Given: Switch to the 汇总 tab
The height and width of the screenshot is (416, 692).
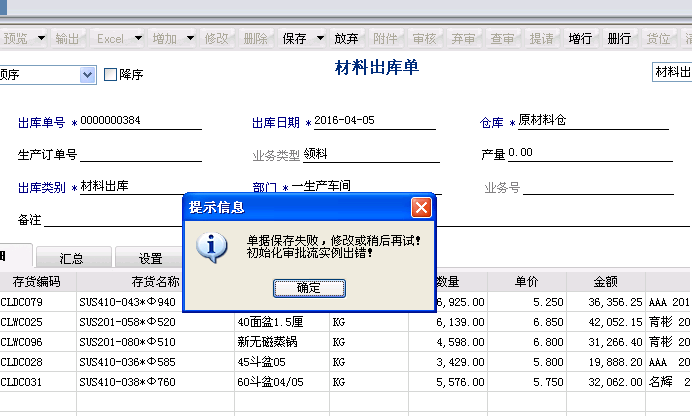Looking at the screenshot, I should click(x=73, y=258).
